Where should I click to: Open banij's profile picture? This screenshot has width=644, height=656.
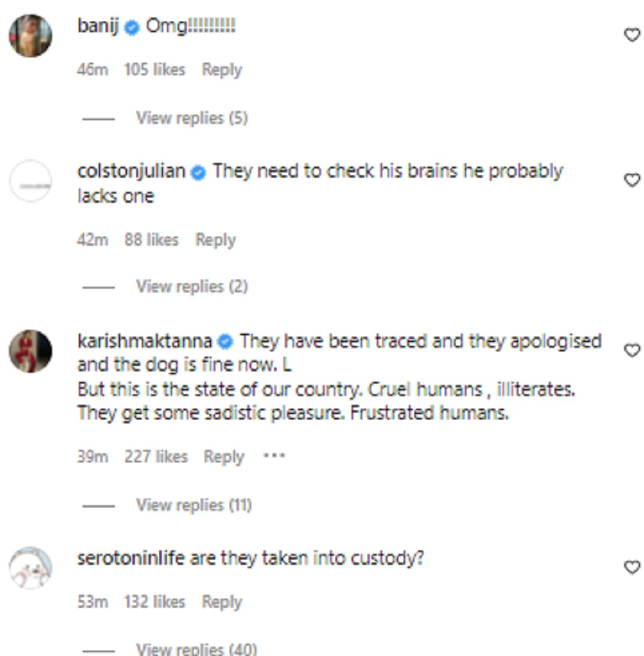pyautogui.click(x=31, y=35)
